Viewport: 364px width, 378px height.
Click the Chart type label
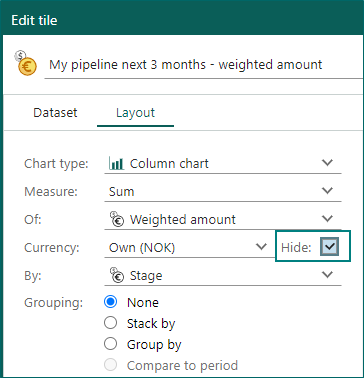[x=56, y=164]
